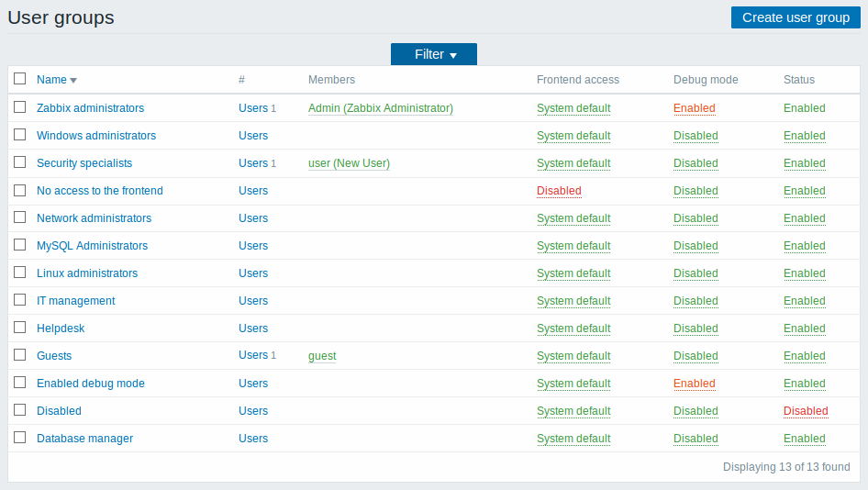Check the IT management row checkbox
This screenshot has height=490, width=868.
point(20,299)
